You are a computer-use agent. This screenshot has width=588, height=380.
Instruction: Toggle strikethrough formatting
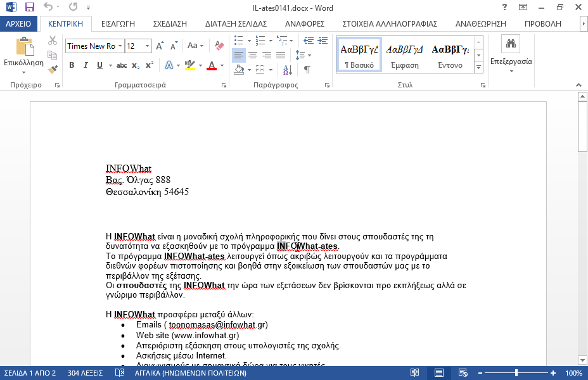tap(122, 66)
